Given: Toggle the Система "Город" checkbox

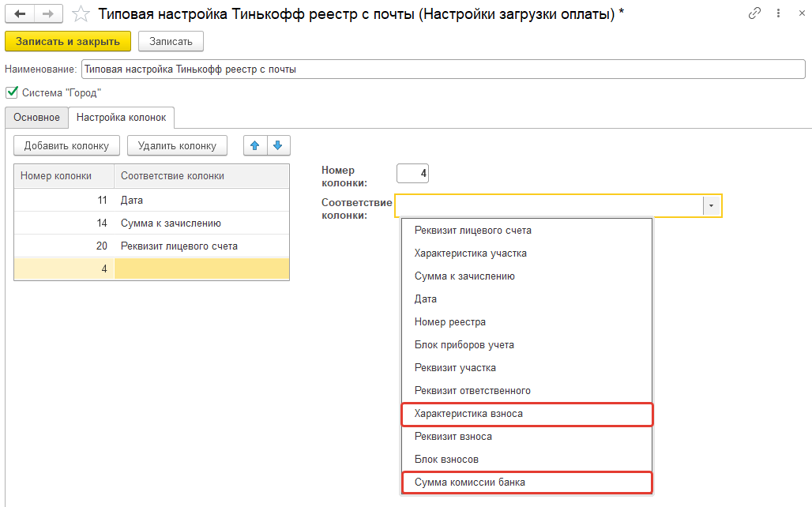Looking at the screenshot, I should pos(12,92).
